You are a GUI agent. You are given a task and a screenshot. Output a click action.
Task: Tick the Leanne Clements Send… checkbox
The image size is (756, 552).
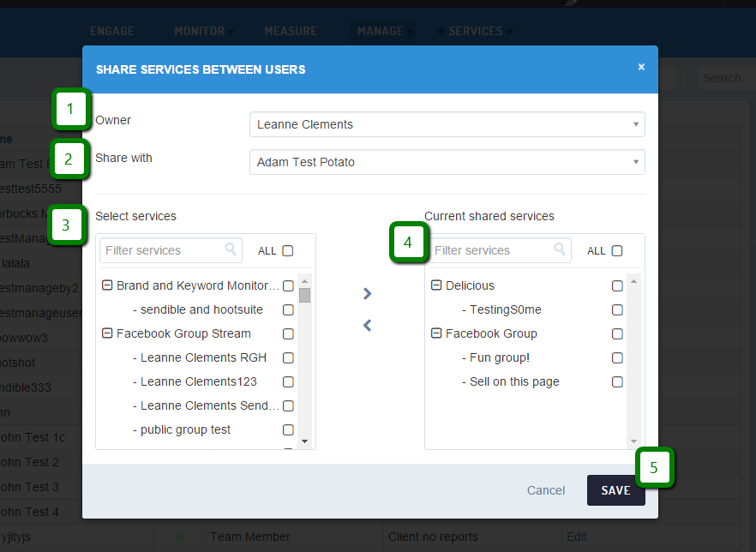[288, 406]
